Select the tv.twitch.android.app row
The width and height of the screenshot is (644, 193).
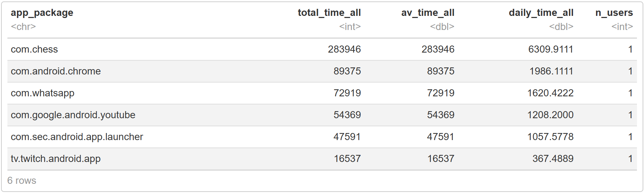click(x=56, y=159)
